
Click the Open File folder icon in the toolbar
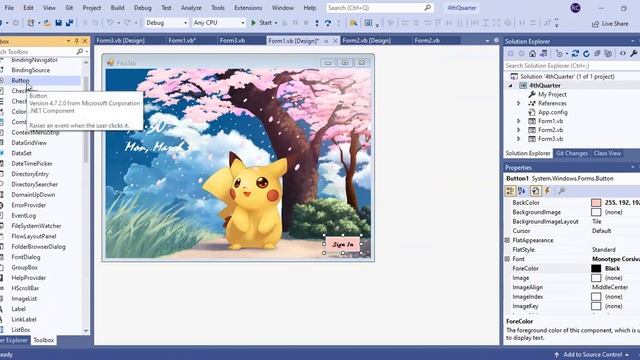(47, 23)
